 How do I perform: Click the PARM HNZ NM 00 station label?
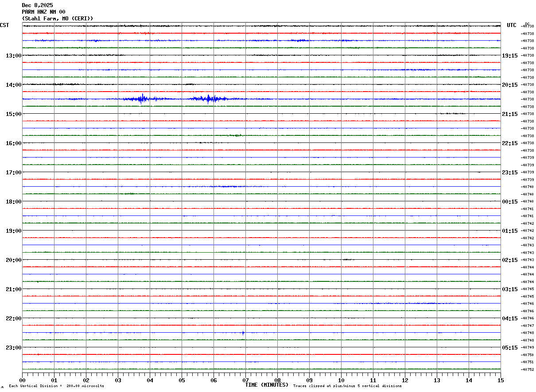[43, 12]
